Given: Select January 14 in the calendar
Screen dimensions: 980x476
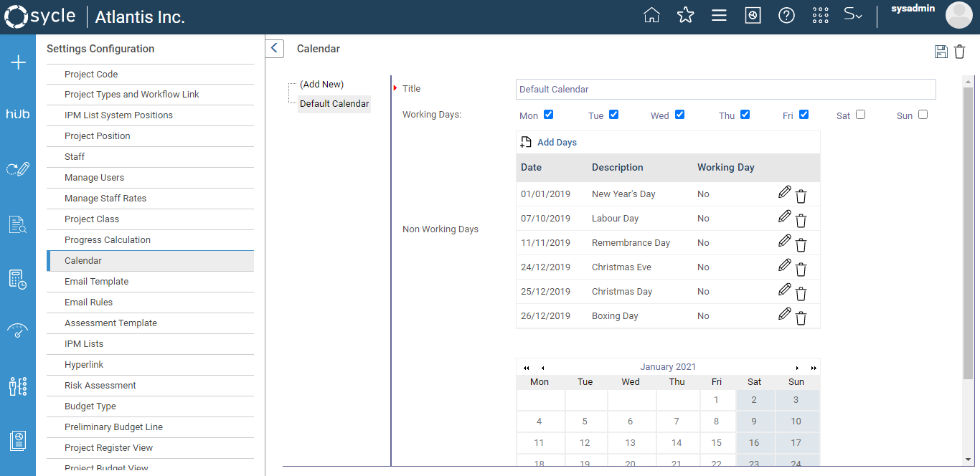Looking at the screenshot, I should (x=677, y=442).
